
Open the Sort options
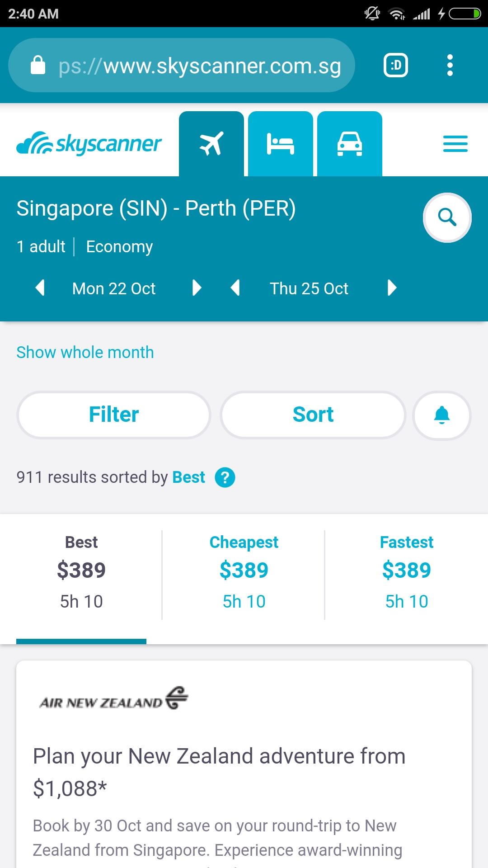[x=313, y=415]
